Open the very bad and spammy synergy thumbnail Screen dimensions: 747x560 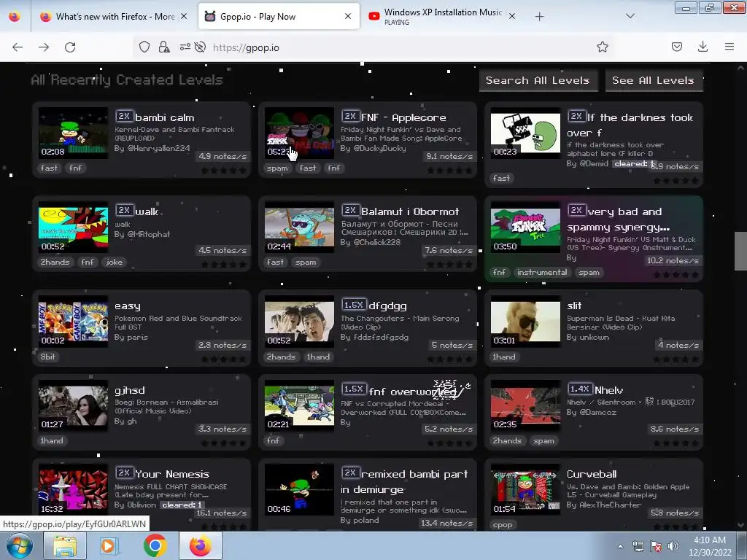pos(525,227)
